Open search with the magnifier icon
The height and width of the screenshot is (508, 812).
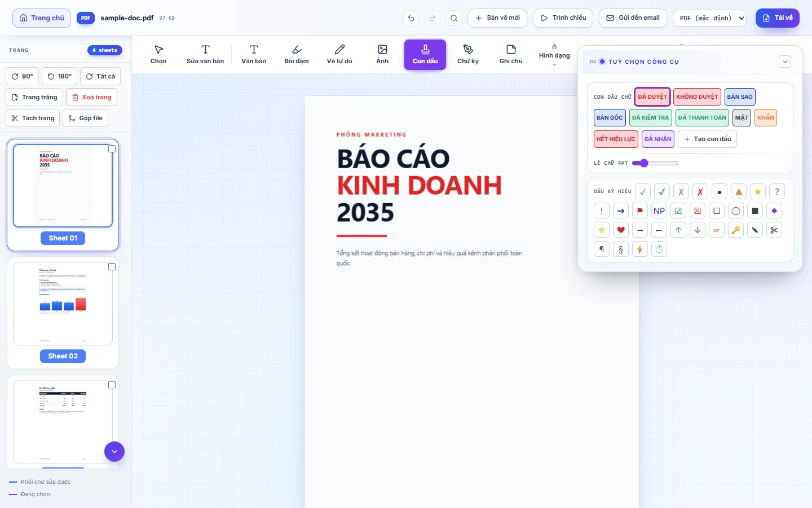tap(454, 18)
